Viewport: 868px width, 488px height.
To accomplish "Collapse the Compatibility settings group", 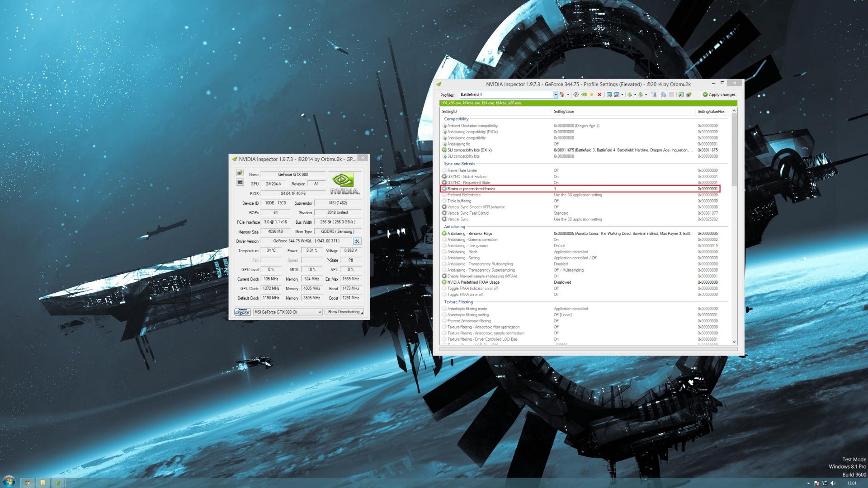I will coord(456,119).
